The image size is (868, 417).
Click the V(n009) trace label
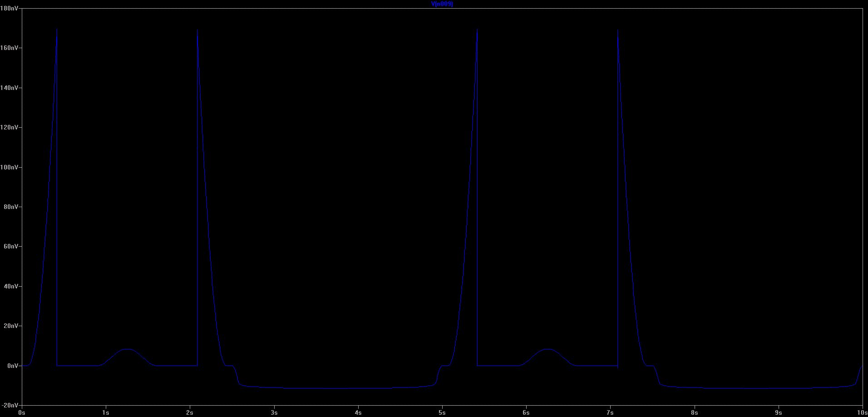pos(442,4)
